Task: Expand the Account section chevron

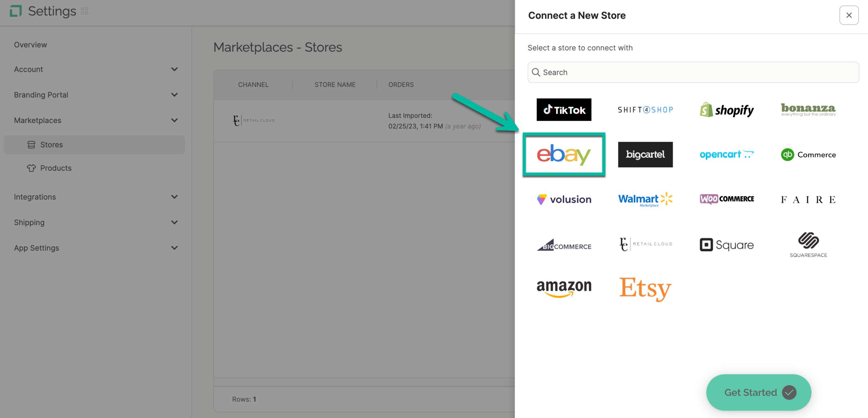Action: pyautogui.click(x=174, y=69)
